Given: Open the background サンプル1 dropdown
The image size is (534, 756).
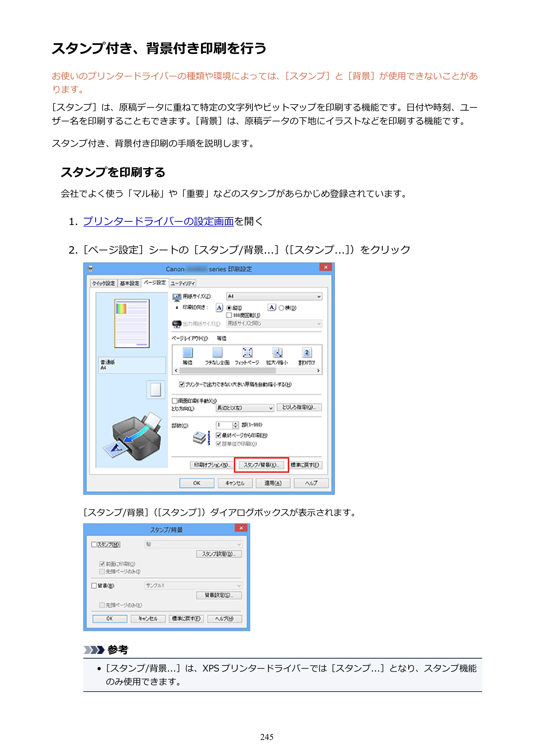Looking at the screenshot, I should point(194,586).
